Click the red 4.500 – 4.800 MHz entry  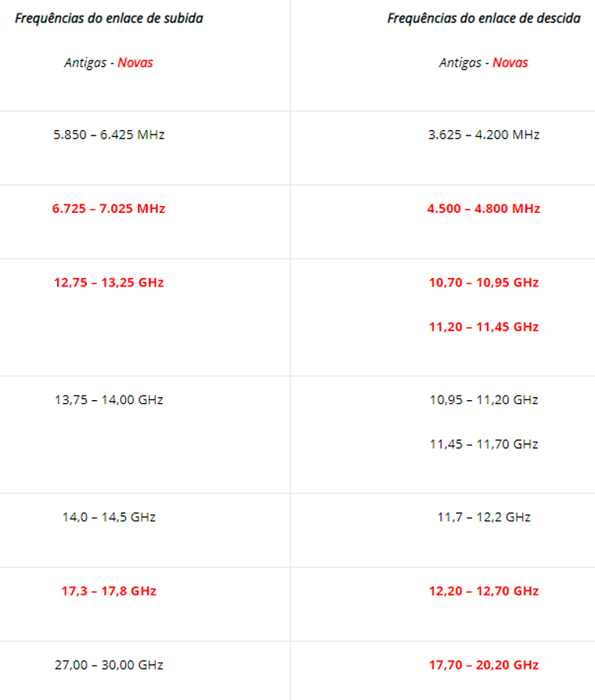pos(484,208)
